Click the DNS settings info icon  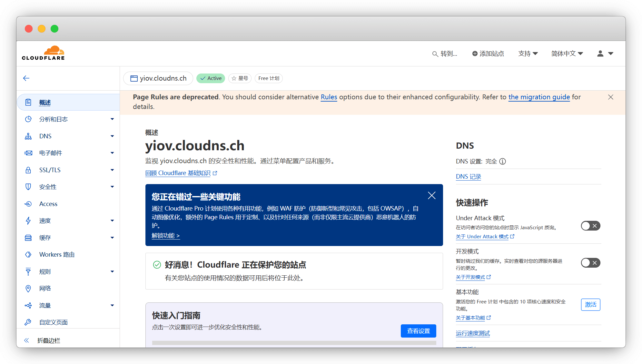click(x=502, y=162)
